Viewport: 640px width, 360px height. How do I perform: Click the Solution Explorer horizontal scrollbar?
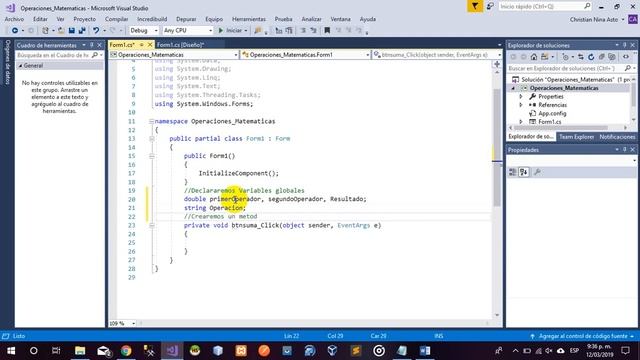click(x=560, y=128)
